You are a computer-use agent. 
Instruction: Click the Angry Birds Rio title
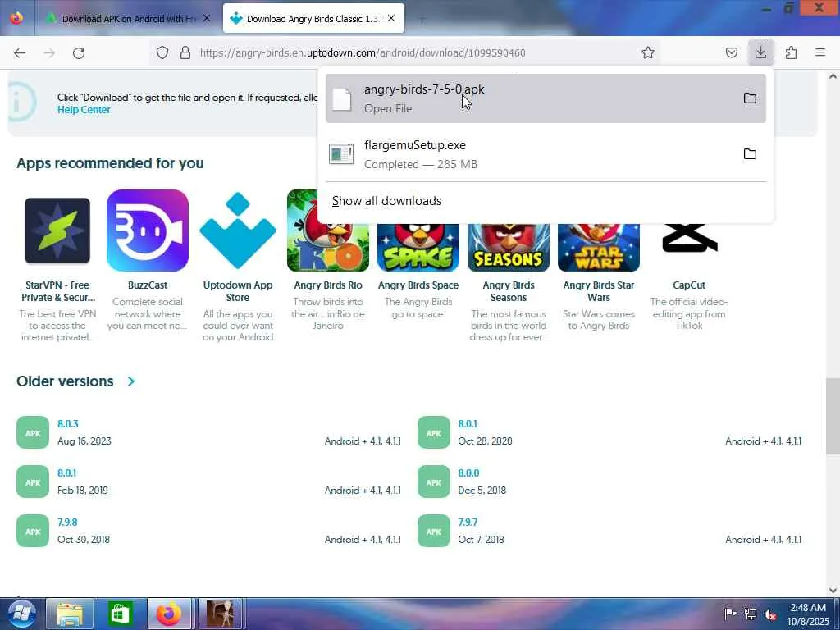coord(328,285)
